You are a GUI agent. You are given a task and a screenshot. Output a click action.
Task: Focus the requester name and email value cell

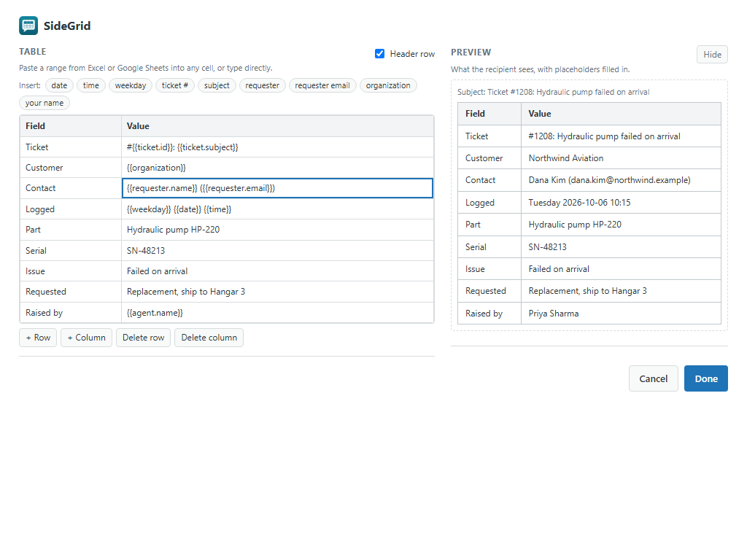pyautogui.click(x=277, y=188)
